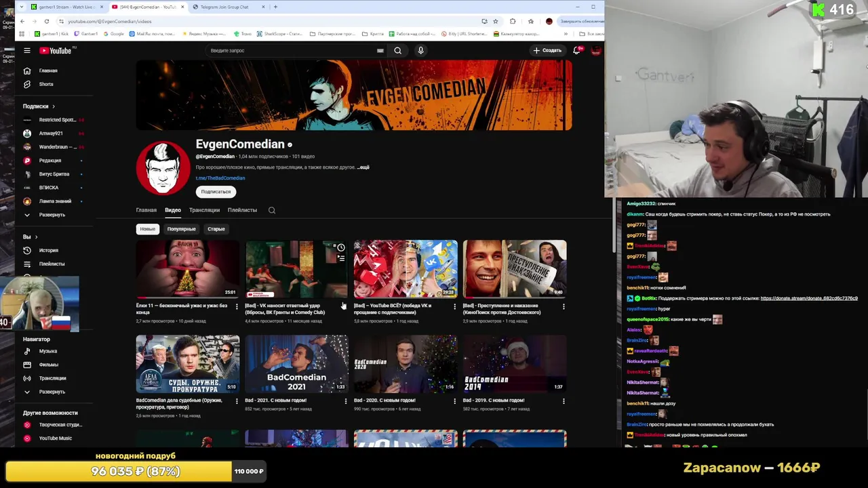Open the account avatar menu
Screen dimensions: 868x488
pyautogui.click(x=596, y=50)
